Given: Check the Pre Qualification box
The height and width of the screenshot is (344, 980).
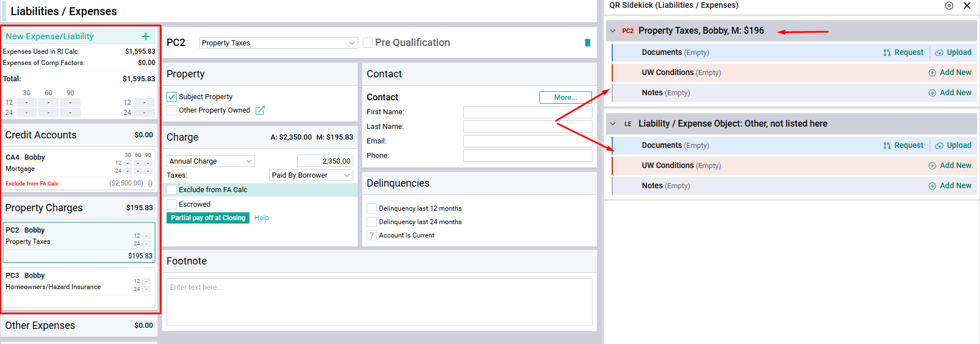Looking at the screenshot, I should click(368, 43).
